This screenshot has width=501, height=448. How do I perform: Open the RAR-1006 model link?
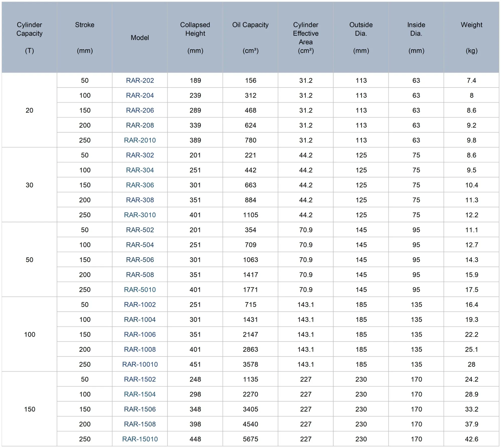pos(140,335)
